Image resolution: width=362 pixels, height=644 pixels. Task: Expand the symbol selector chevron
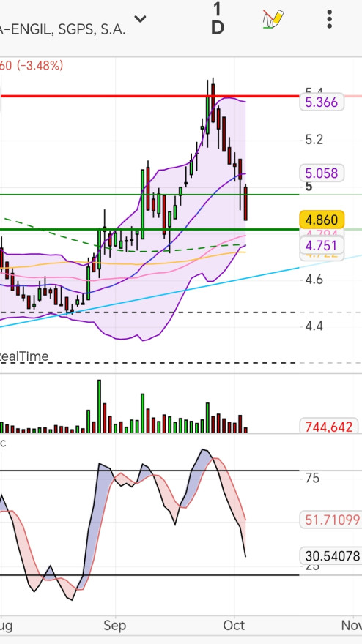pyautogui.click(x=140, y=19)
